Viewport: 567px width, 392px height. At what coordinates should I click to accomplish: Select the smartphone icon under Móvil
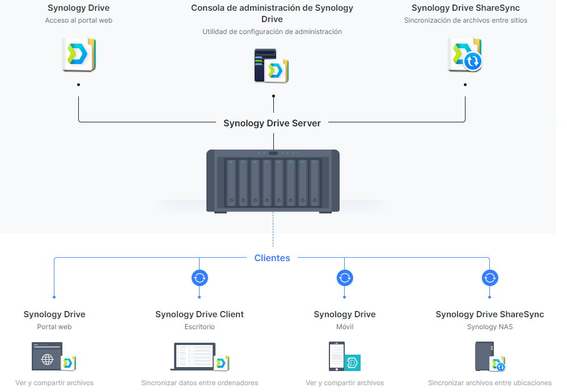pos(336,356)
